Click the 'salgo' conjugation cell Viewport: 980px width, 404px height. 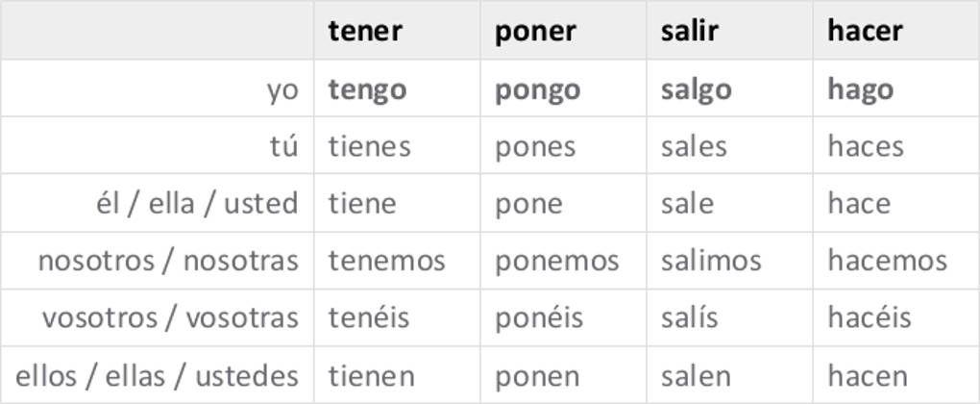click(696, 89)
